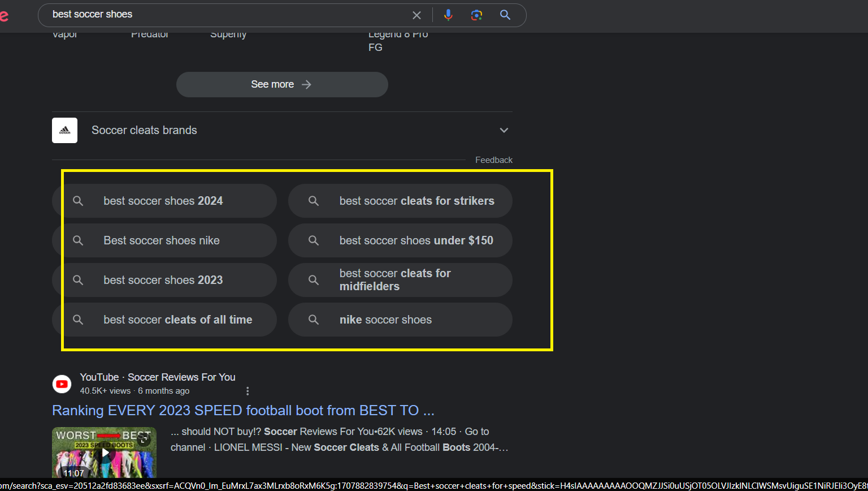The width and height of the screenshot is (868, 491).
Task: Open Google Lens image search icon
Action: tap(476, 15)
